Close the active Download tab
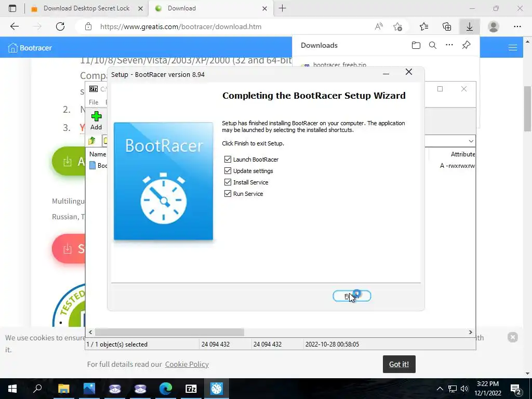The image size is (532, 399). click(264, 8)
